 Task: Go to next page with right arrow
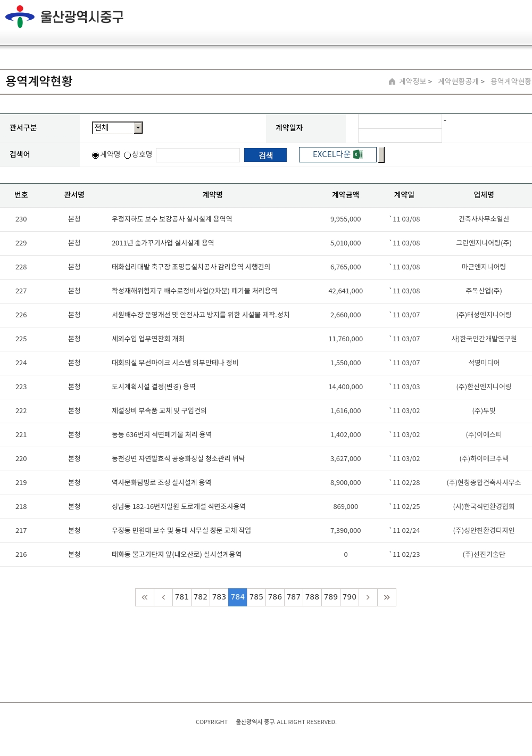click(368, 597)
